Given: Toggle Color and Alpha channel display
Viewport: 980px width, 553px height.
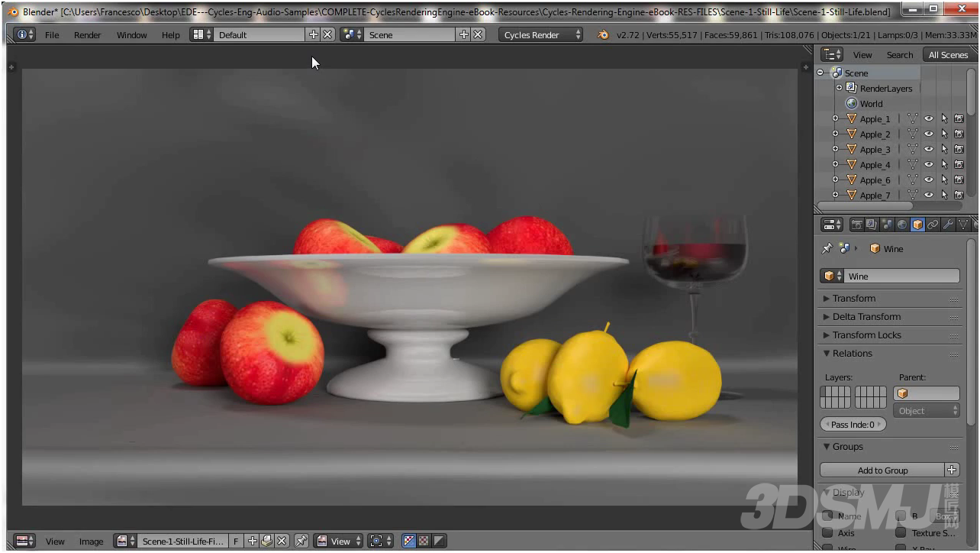Looking at the screenshot, I should coord(409,541).
